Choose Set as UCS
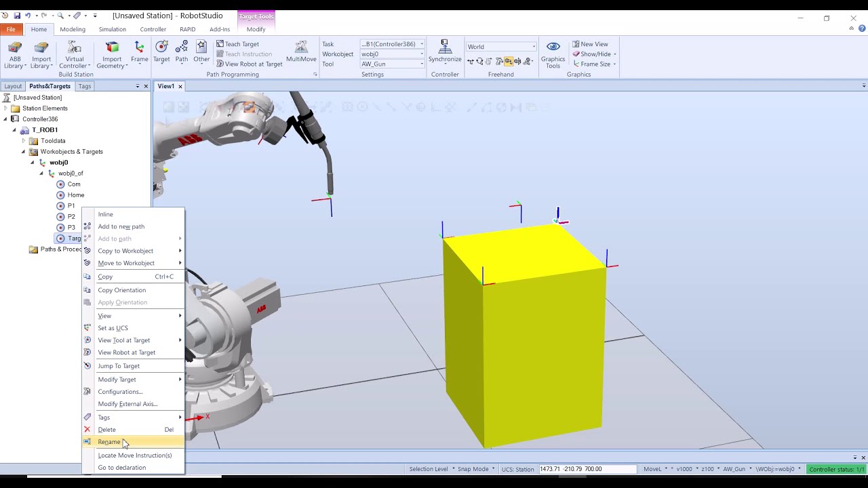This screenshot has height=488, width=868. pos(133,328)
